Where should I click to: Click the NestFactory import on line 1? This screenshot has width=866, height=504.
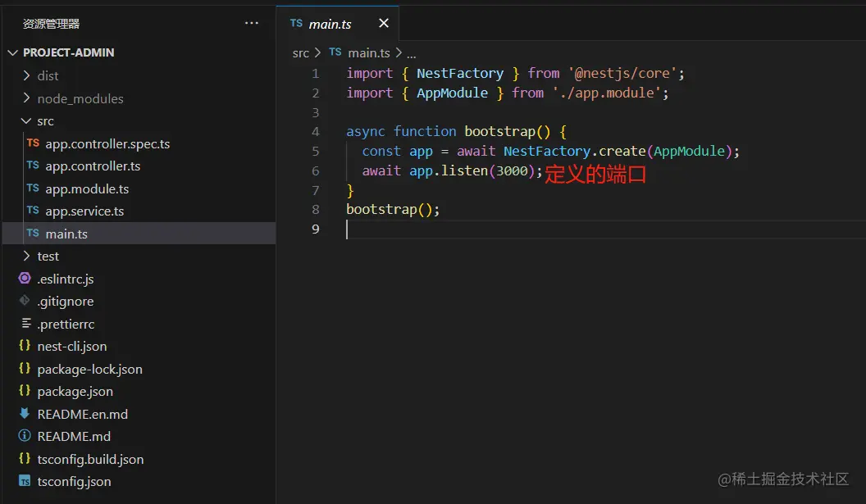[x=459, y=73]
